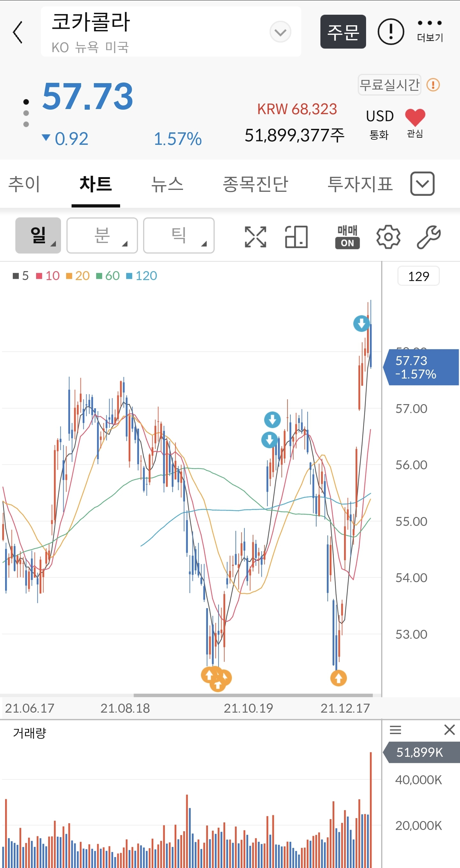Switch to the 추이 tab
Viewport: 460px width, 868px height.
[x=24, y=184]
